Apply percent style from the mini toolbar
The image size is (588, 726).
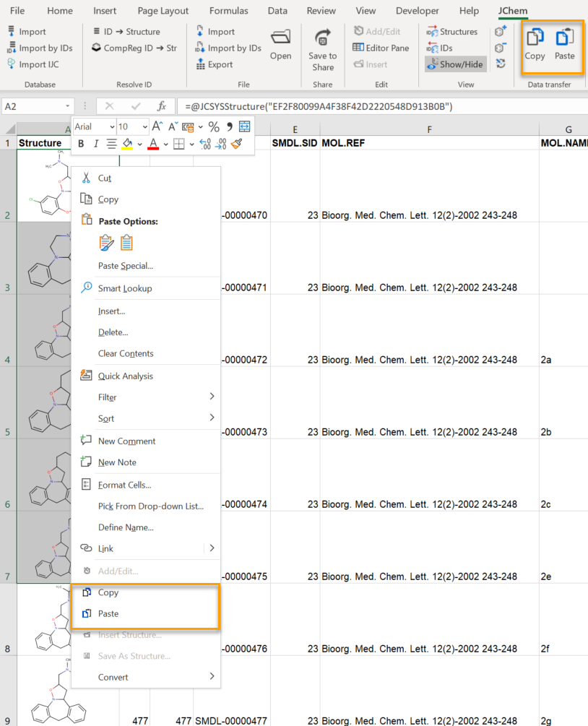pos(214,126)
